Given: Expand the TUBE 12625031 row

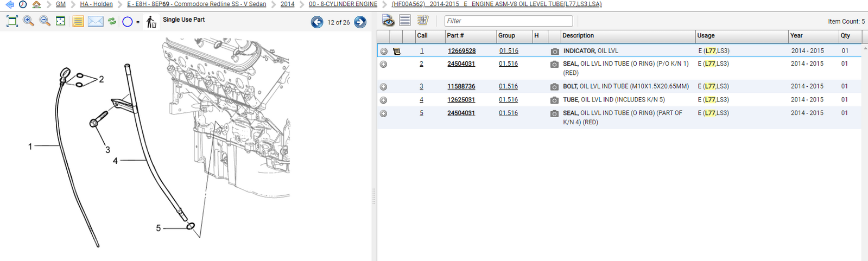Looking at the screenshot, I should [x=383, y=100].
